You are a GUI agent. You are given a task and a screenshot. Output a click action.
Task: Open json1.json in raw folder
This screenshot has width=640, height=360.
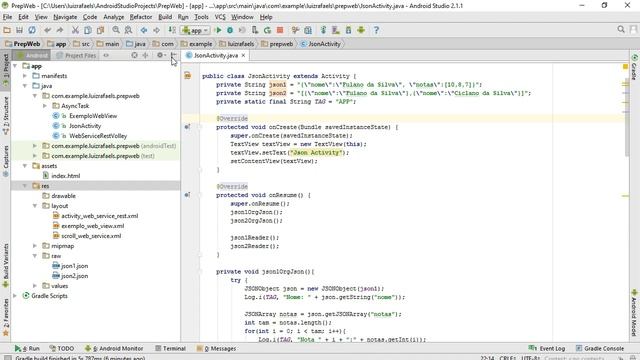coord(74,266)
